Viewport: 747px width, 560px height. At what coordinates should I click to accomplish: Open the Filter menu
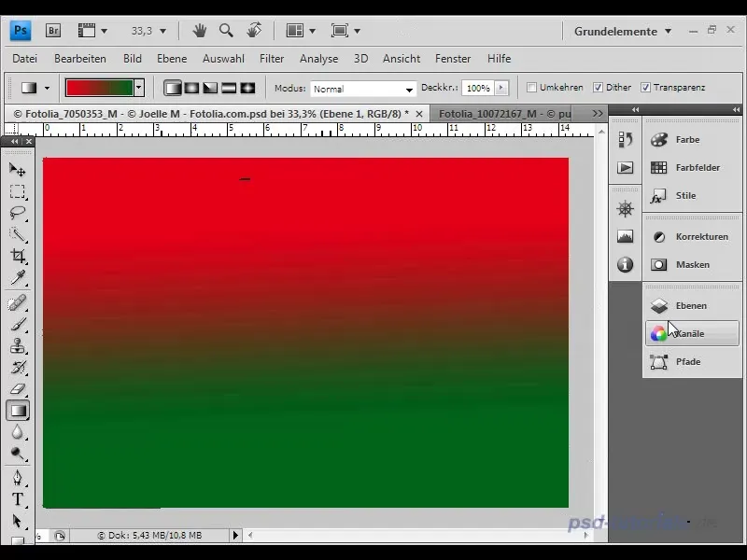pos(272,59)
